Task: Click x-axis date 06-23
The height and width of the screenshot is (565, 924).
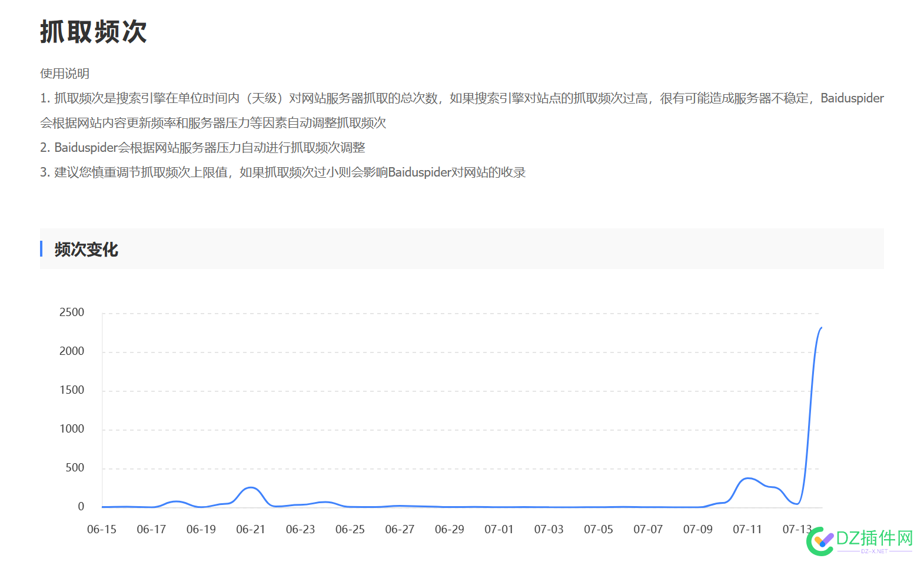Action: tap(301, 530)
